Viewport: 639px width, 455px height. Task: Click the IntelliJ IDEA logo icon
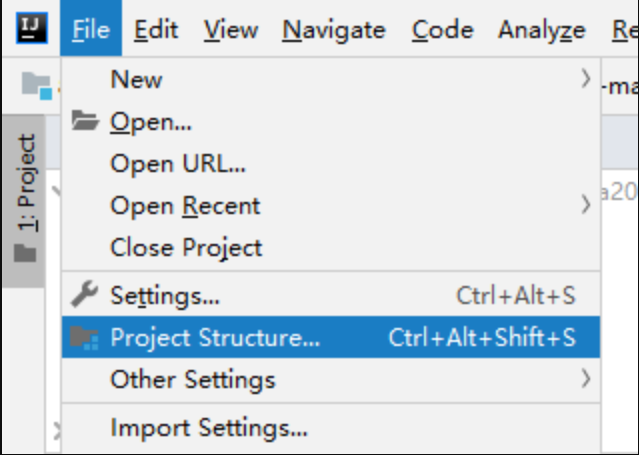(29, 30)
